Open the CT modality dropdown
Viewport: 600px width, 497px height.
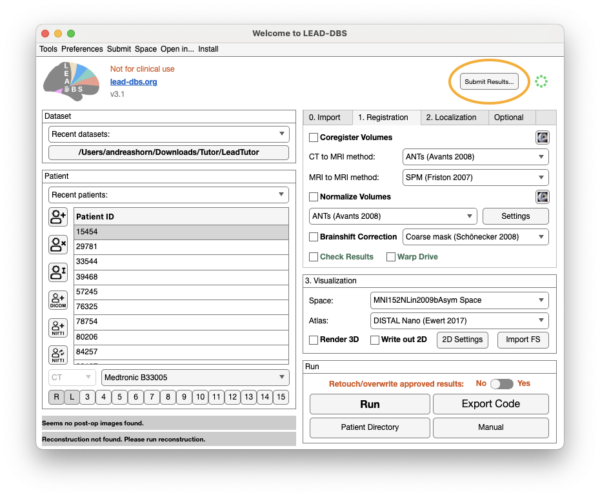tap(72, 378)
